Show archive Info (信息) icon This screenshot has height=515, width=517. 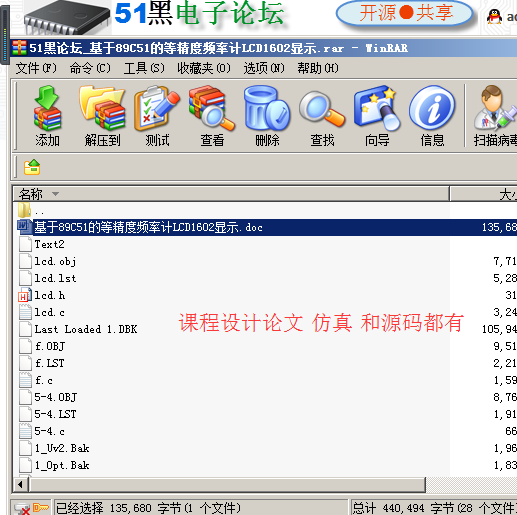tap(432, 116)
